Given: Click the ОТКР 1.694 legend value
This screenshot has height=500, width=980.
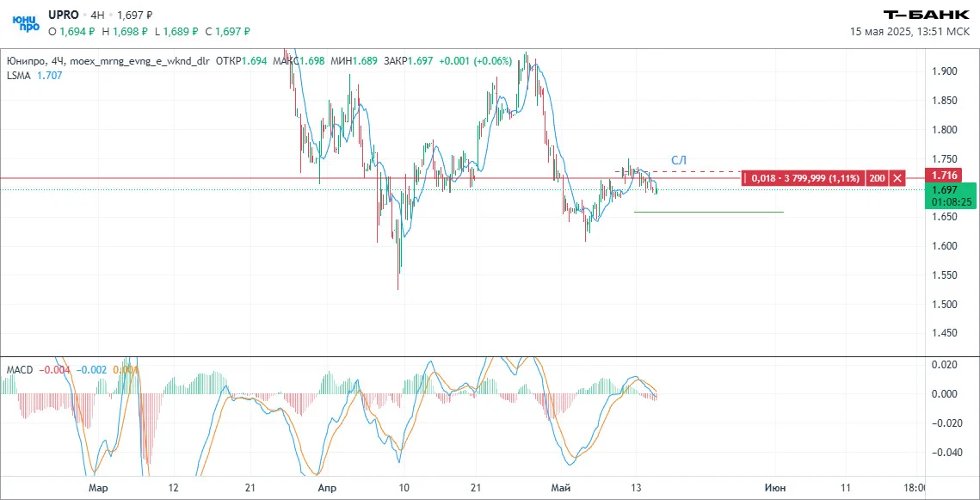Looking at the screenshot, I should tap(241, 61).
